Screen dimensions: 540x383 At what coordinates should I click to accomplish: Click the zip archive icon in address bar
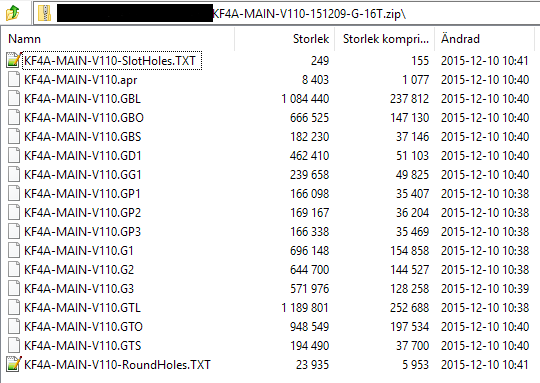point(44,13)
